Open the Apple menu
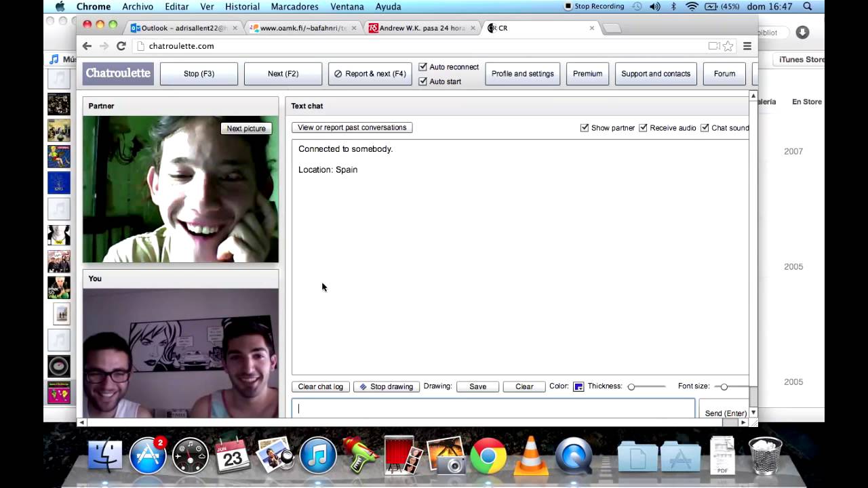Image resolution: width=868 pixels, height=488 pixels. point(60,7)
